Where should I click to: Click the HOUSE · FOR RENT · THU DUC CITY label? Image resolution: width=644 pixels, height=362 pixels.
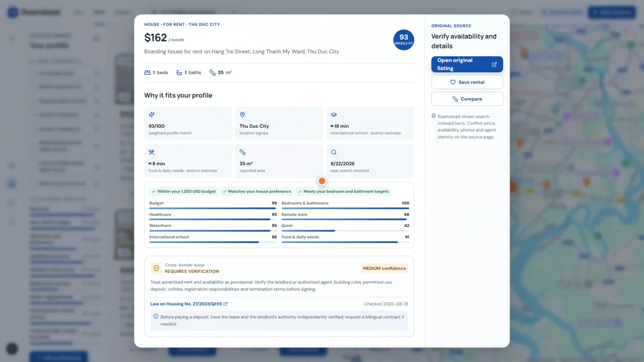click(182, 25)
